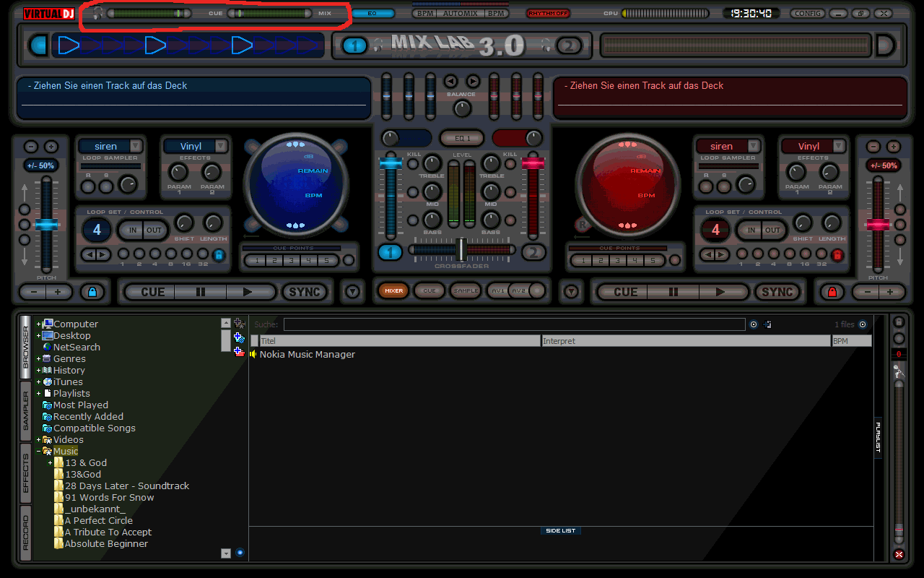Viewport: 924px width, 578px height.
Task: Click the red add virtual folder icon
Action: [x=240, y=351]
